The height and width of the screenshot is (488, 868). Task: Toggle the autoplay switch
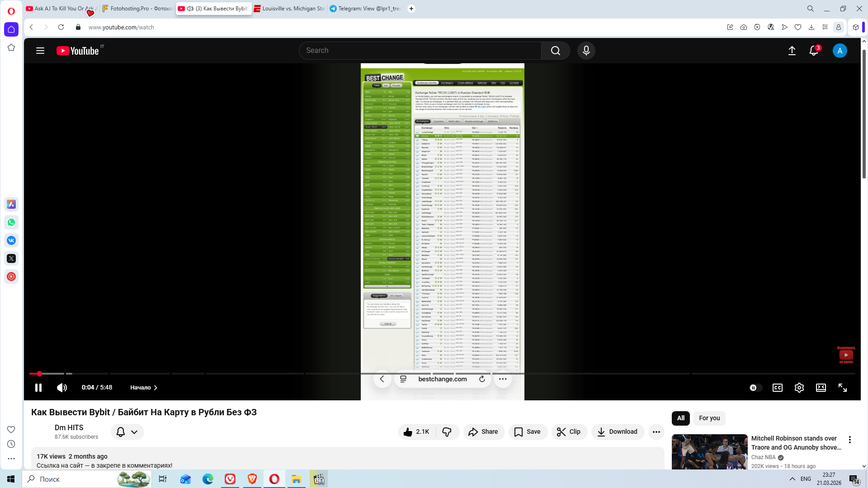755,388
